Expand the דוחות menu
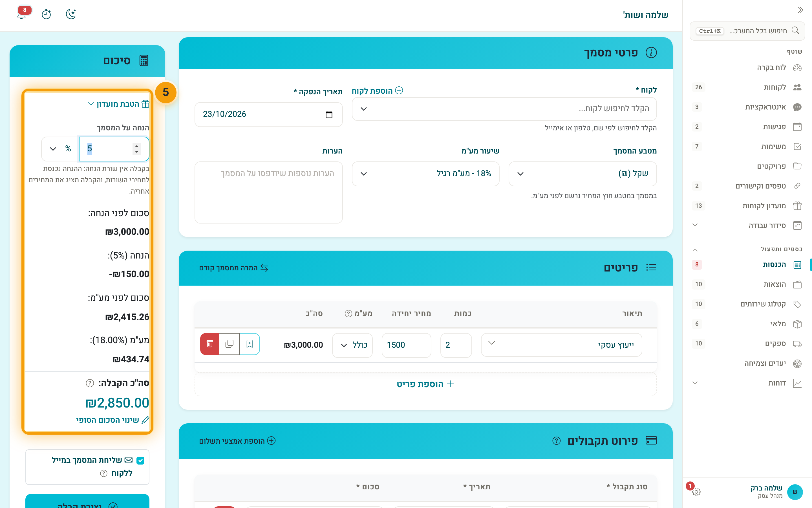Screen dimensions: 812x508 click(x=747, y=383)
